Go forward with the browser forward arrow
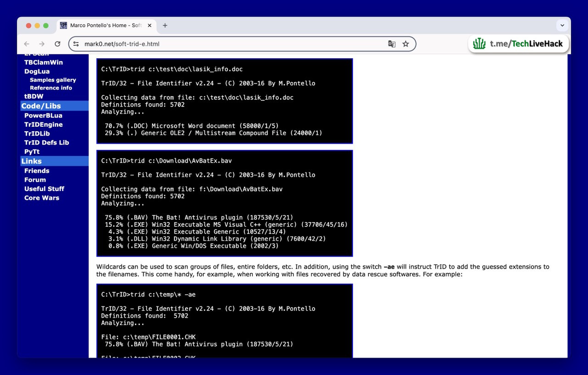 coord(42,44)
